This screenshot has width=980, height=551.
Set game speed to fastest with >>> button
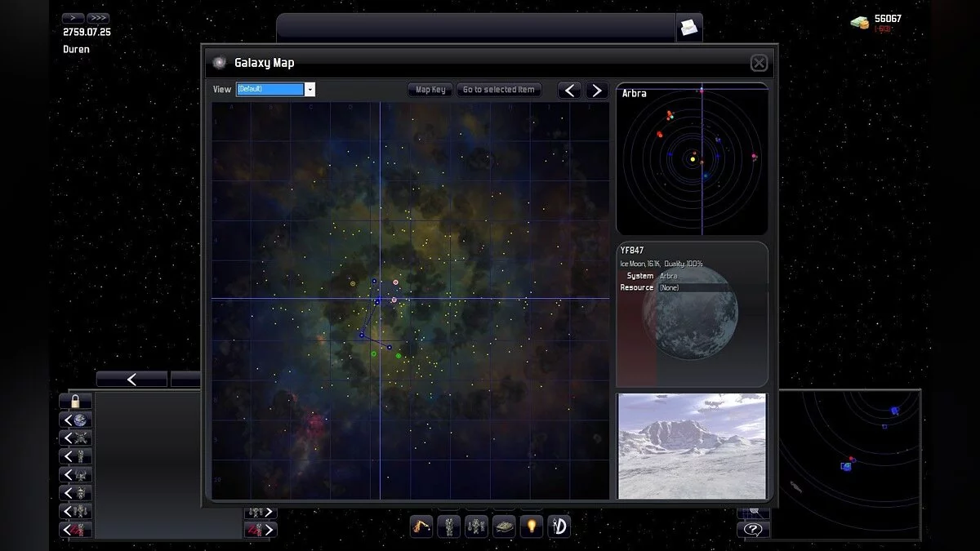(x=98, y=18)
